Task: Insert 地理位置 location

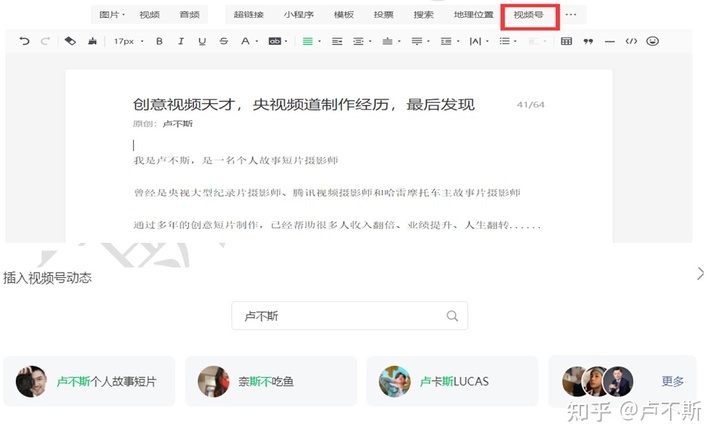Action: 473,15
